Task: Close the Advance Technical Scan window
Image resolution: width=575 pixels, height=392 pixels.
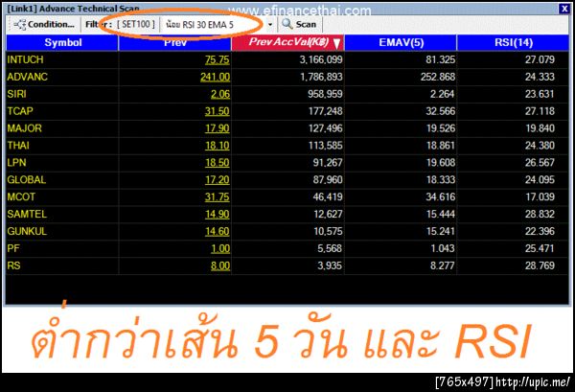Action: click(x=564, y=9)
